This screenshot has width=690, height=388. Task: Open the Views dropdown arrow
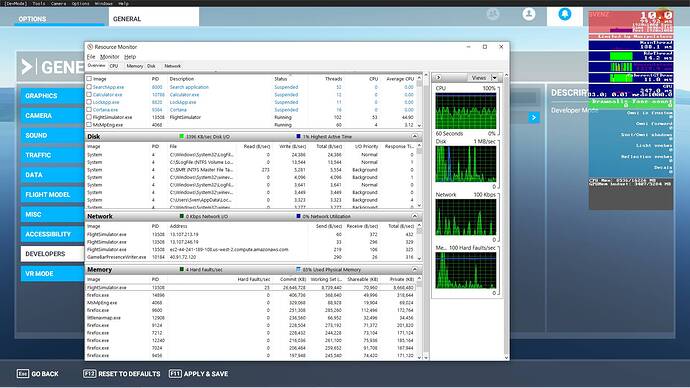click(495, 77)
